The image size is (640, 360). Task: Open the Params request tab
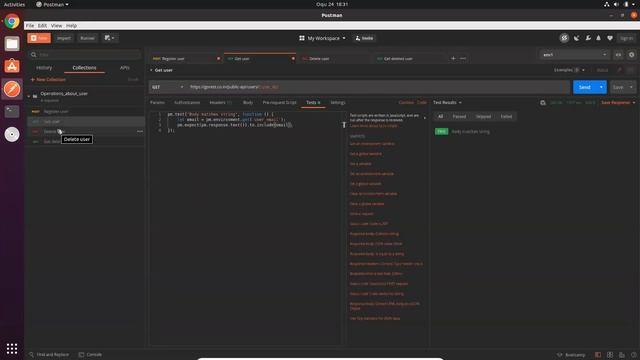click(x=157, y=102)
